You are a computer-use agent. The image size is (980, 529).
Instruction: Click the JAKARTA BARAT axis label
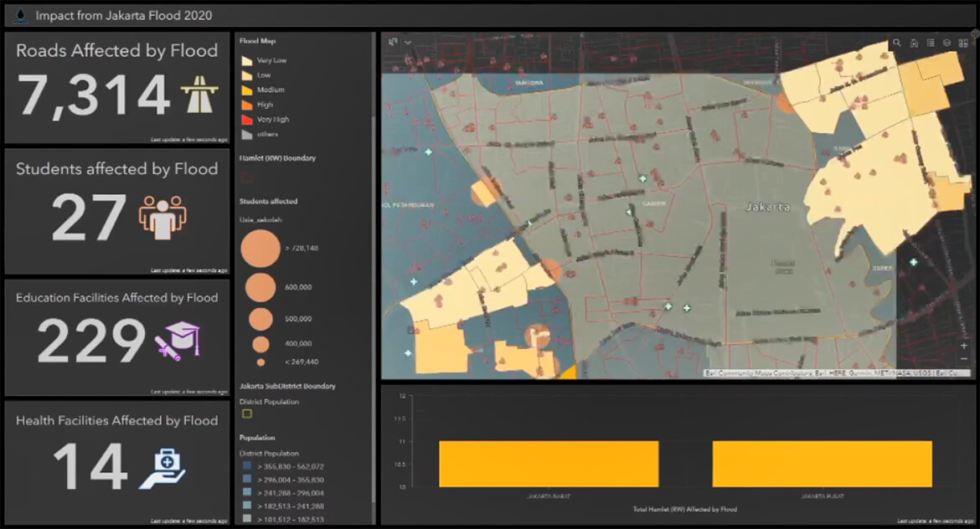549,496
